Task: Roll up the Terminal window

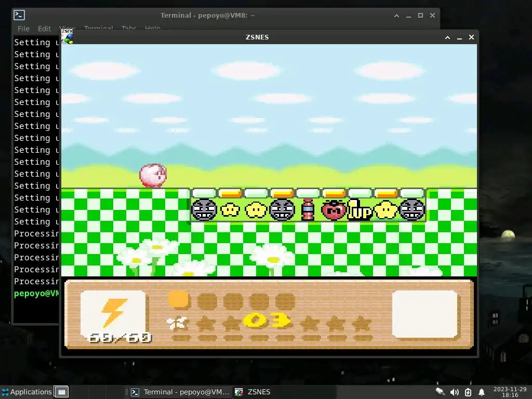Action: pos(396,16)
